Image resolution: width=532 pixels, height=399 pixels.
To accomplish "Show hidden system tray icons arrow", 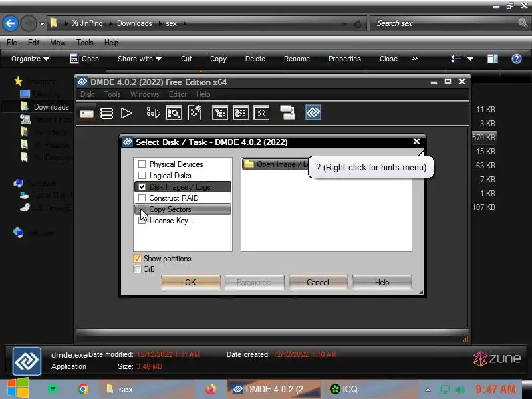I will [428, 390].
